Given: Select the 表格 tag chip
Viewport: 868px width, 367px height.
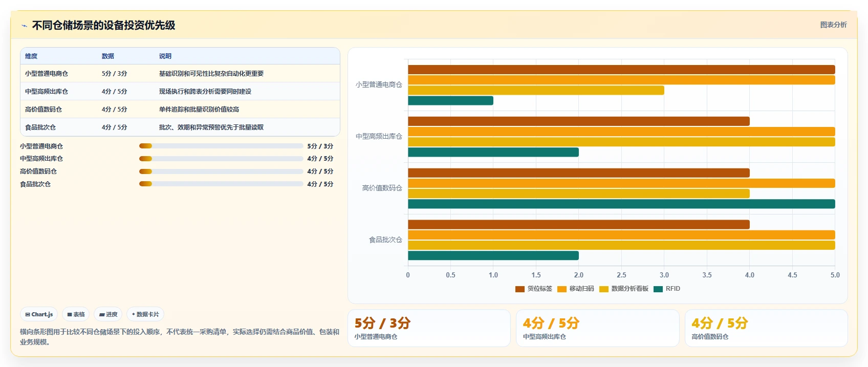Looking at the screenshot, I should click(76, 314).
